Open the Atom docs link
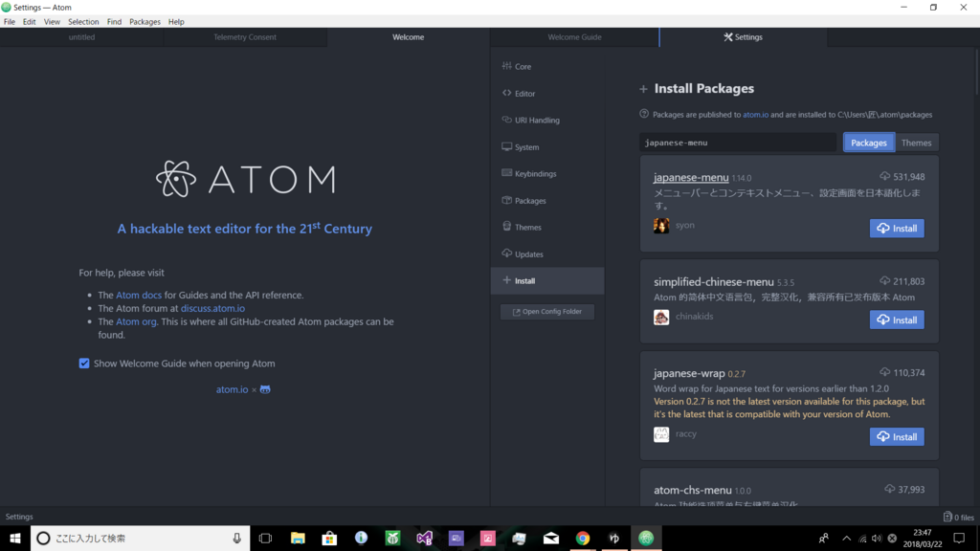This screenshot has width=980, height=551. [x=139, y=295]
